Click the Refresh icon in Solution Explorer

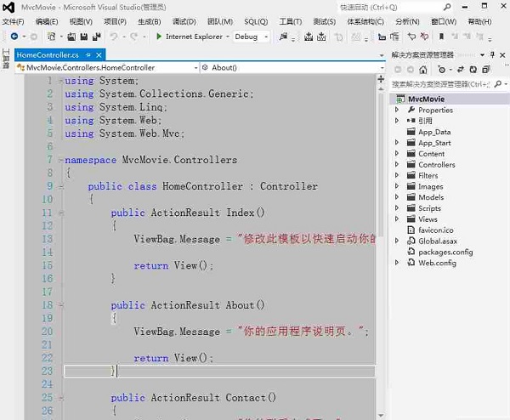[x=473, y=70]
